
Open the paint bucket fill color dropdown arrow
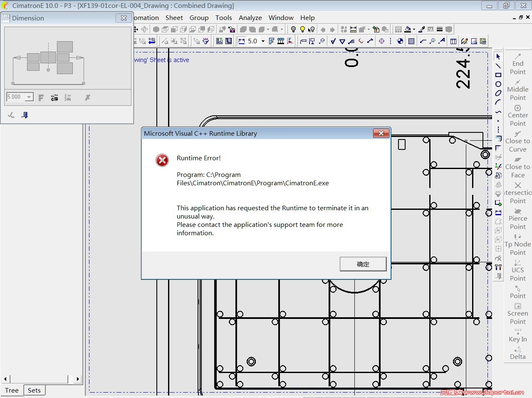pos(414,29)
